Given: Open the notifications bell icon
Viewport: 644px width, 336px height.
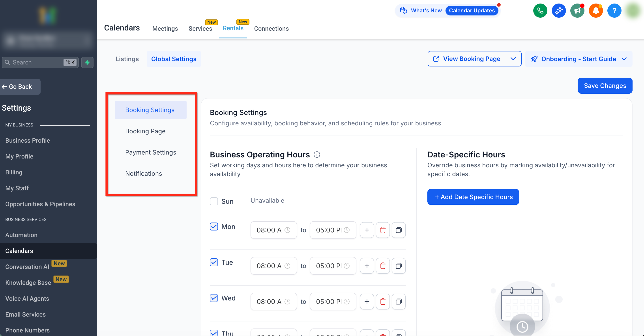Looking at the screenshot, I should [x=595, y=11].
